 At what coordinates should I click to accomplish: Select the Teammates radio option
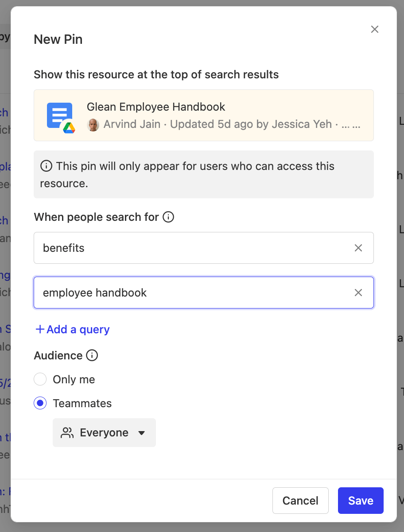pyautogui.click(x=40, y=403)
